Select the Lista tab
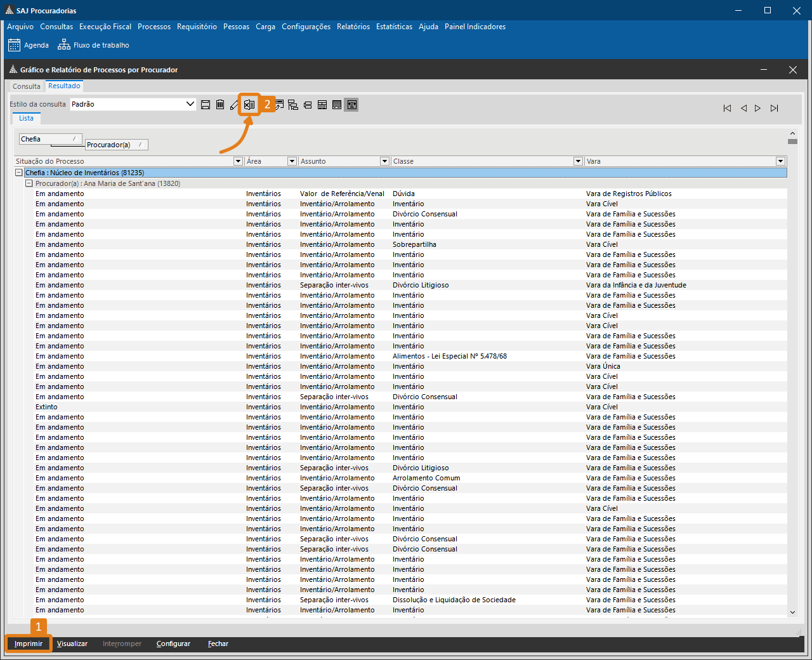This screenshot has height=660, width=812. (26, 118)
